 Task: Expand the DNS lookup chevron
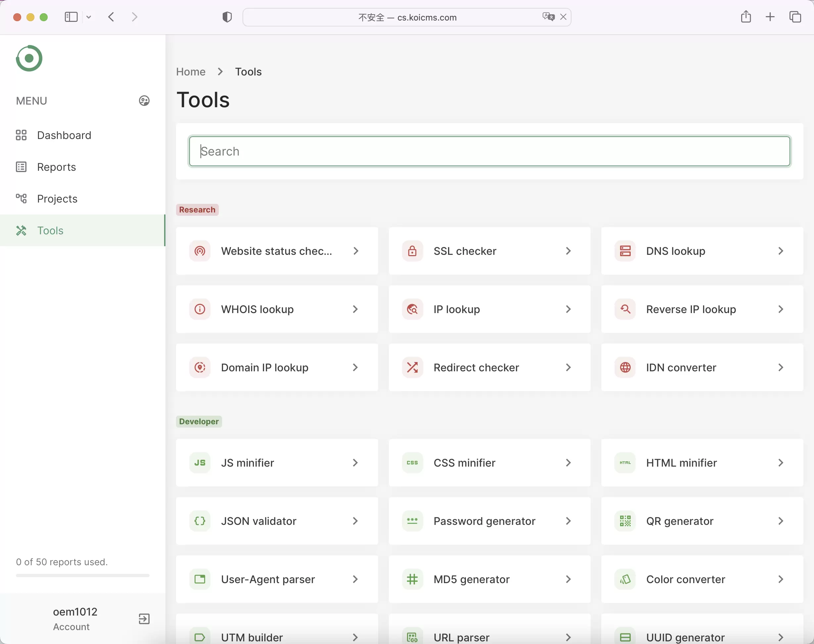[x=781, y=251]
